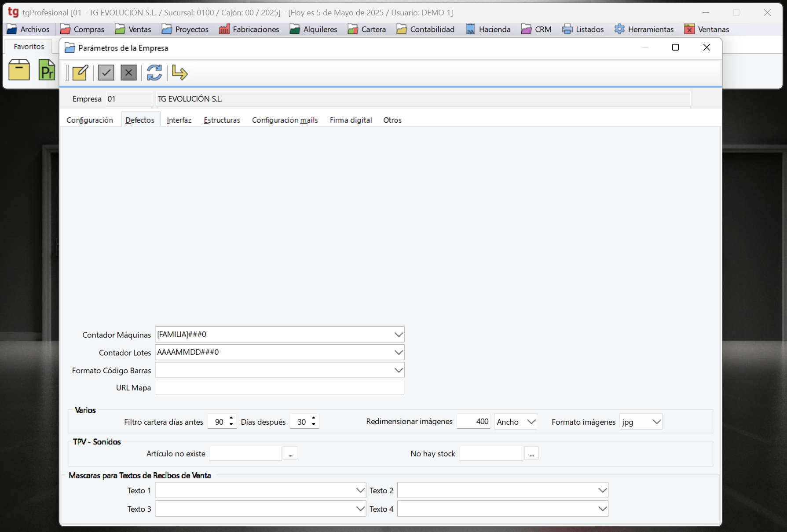Expand the Texto 2 mask dropdown
This screenshot has width=787, height=532.
click(x=602, y=490)
